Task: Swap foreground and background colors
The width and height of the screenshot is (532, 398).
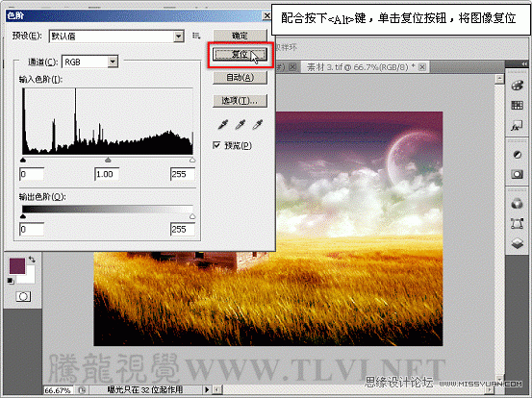Action: (x=32, y=260)
